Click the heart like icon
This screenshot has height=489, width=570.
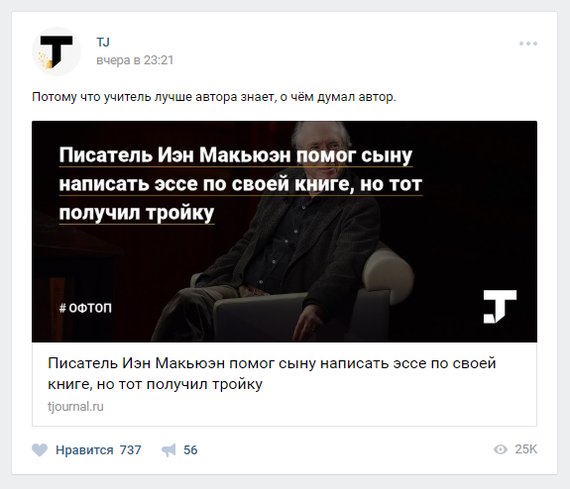pos(40,450)
